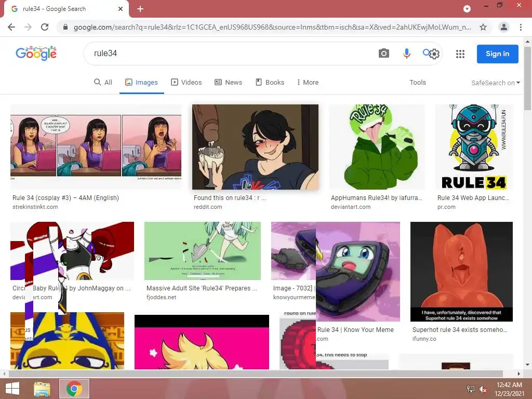Open File Explorer from the taskbar
The height and width of the screenshot is (399, 532).
pos(42,389)
